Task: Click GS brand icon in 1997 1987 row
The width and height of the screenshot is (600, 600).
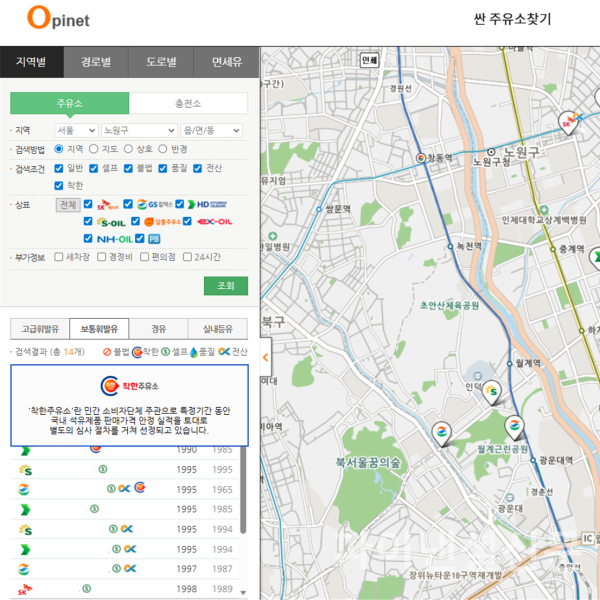Action: pos(24,569)
